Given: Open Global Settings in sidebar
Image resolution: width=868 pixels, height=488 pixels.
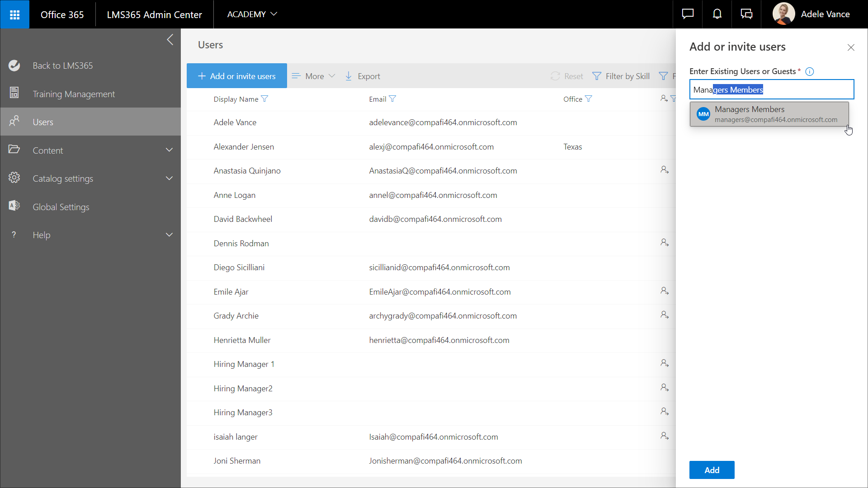Looking at the screenshot, I should coord(61,207).
